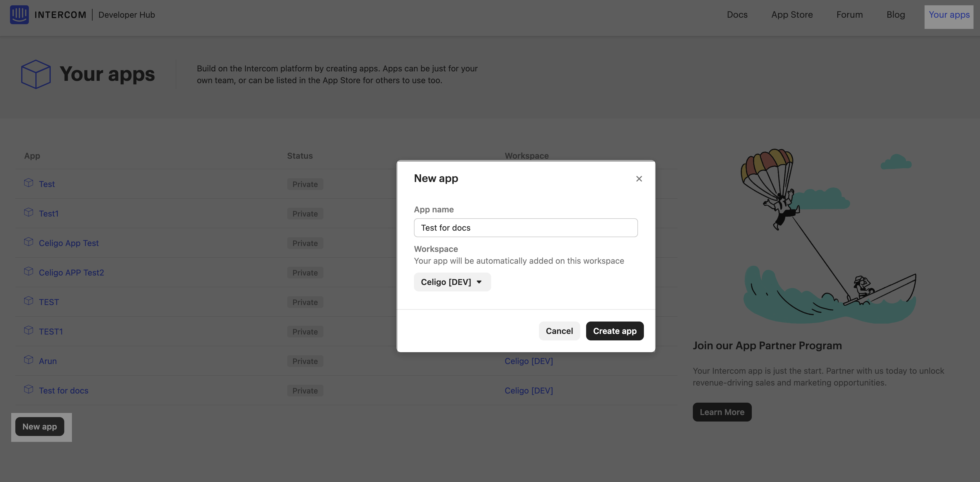Screen dimensions: 980x482
Task: Click the Developer Hub header link
Action: tap(127, 14)
